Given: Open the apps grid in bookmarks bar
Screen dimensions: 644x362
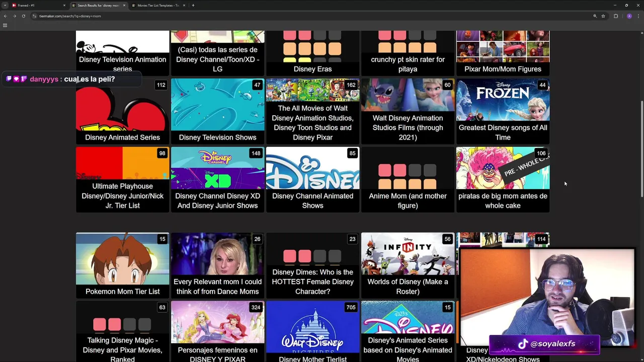Looking at the screenshot, I should click(5, 25).
